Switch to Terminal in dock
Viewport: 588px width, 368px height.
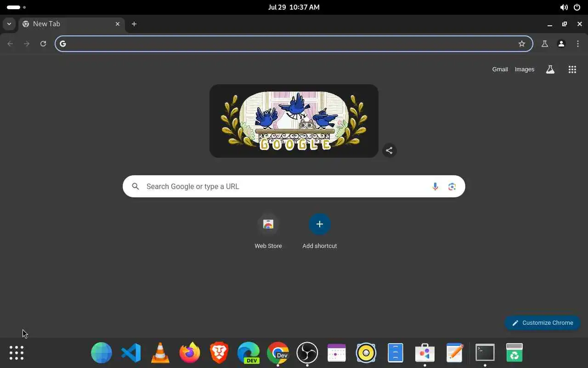[485, 353]
